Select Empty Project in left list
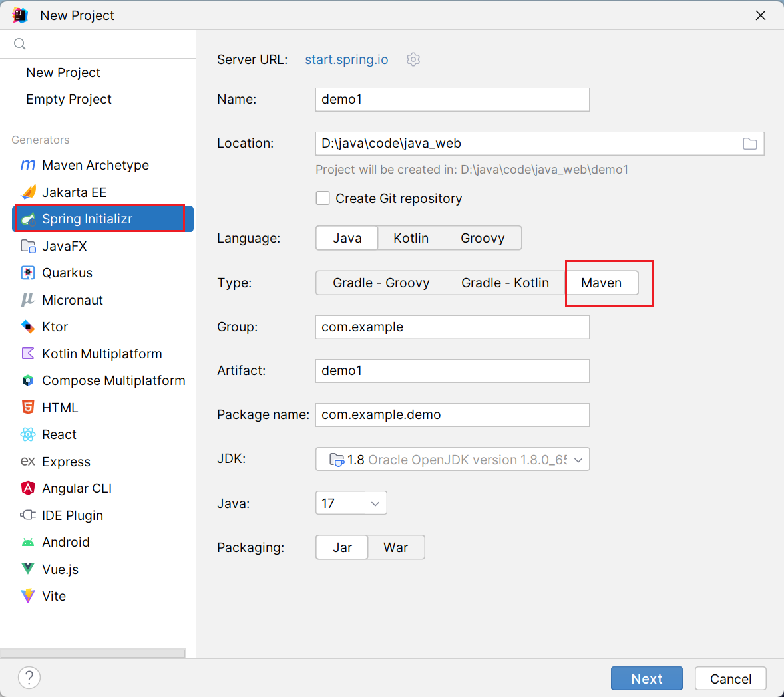 click(69, 99)
